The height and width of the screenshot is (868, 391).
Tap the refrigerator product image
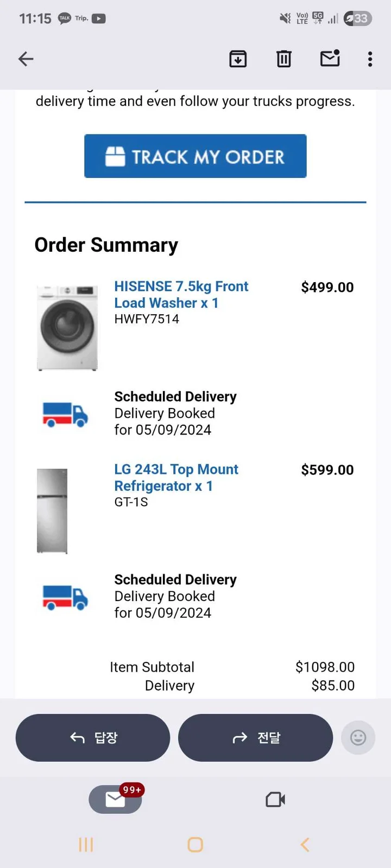tap(52, 510)
